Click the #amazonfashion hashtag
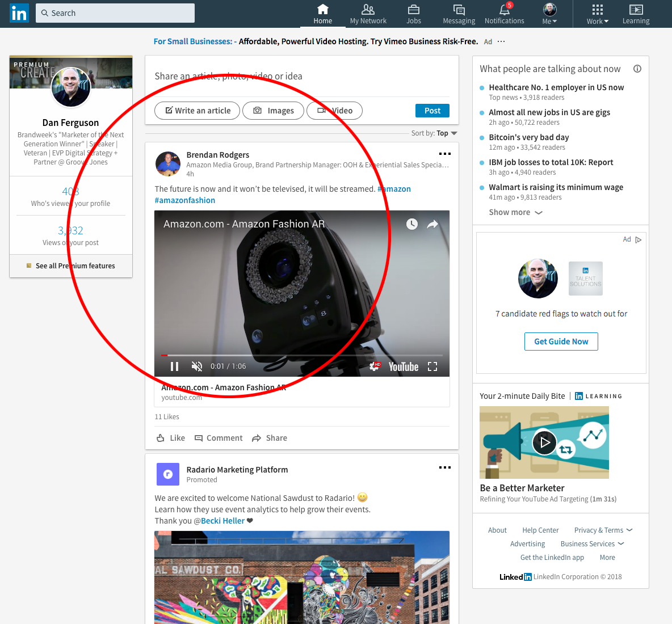Viewport: 672px width, 624px height. click(x=184, y=200)
